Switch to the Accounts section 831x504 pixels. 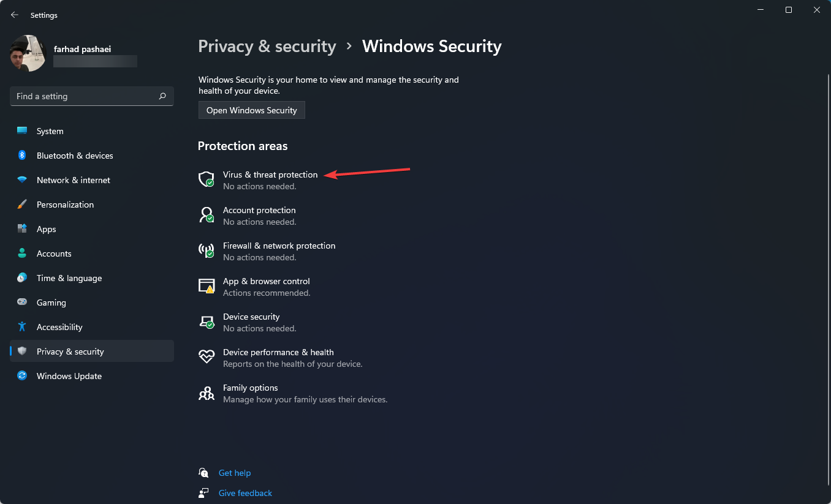tap(53, 253)
